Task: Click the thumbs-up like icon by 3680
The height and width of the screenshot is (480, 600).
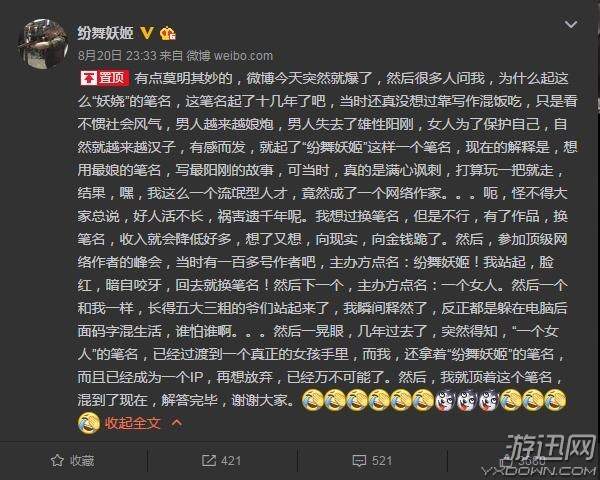Action: tap(506, 462)
